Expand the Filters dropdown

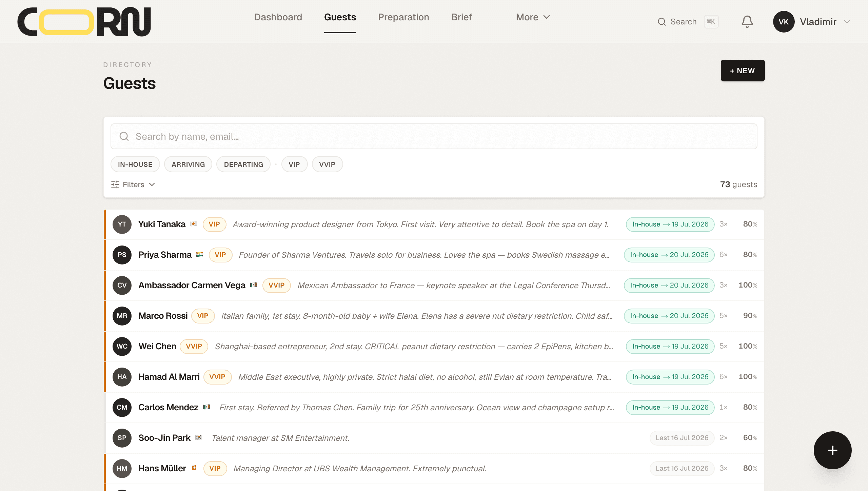[133, 184]
